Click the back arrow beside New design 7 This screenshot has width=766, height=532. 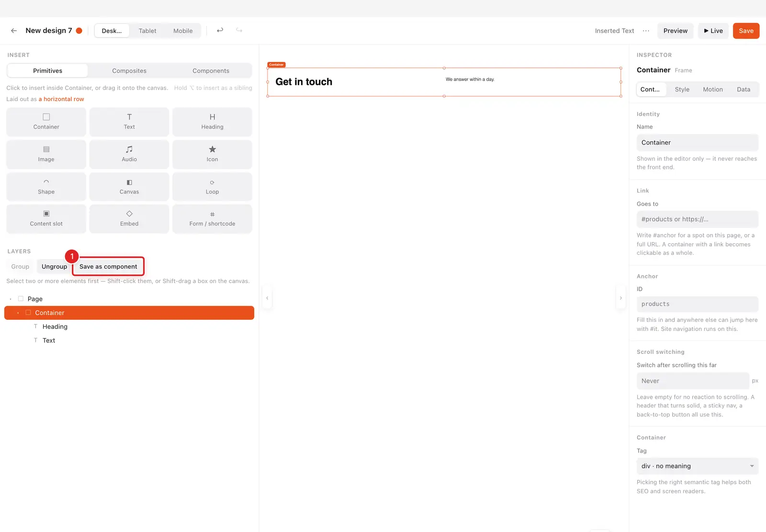(x=14, y=31)
